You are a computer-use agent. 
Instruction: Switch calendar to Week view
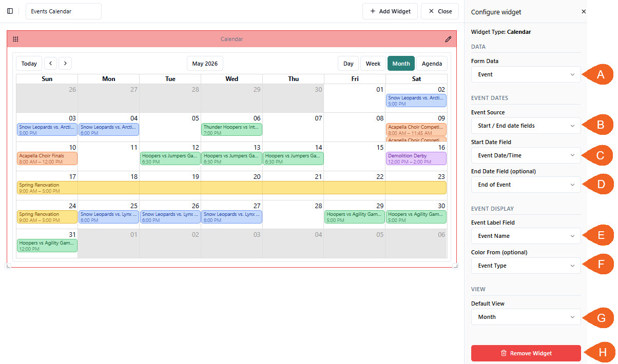[x=373, y=64]
